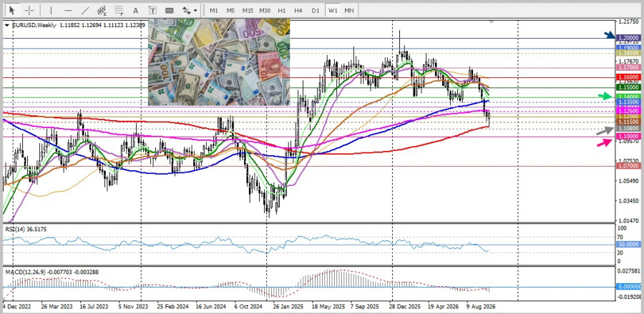Choose the vertical line drawing tool

tap(51, 10)
